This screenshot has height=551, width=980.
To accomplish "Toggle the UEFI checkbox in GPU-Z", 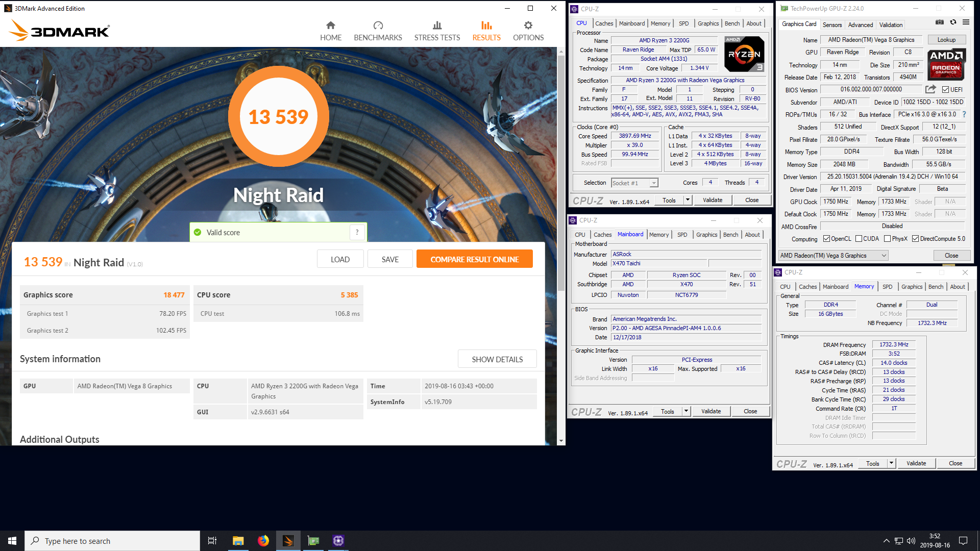I will tap(945, 90).
